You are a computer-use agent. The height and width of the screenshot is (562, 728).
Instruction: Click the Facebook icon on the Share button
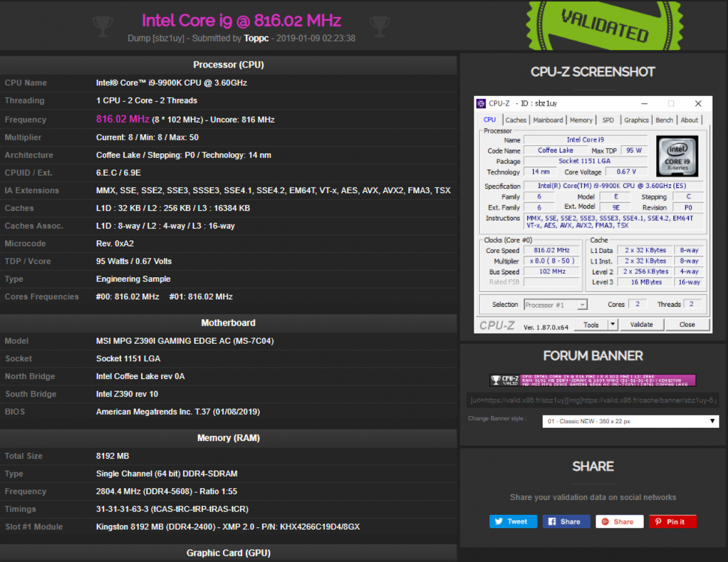(x=552, y=522)
